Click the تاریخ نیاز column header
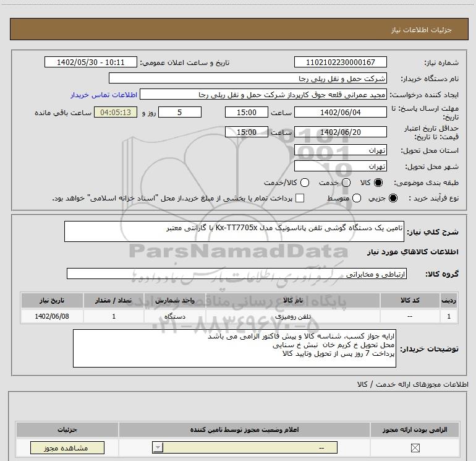 [52, 300]
